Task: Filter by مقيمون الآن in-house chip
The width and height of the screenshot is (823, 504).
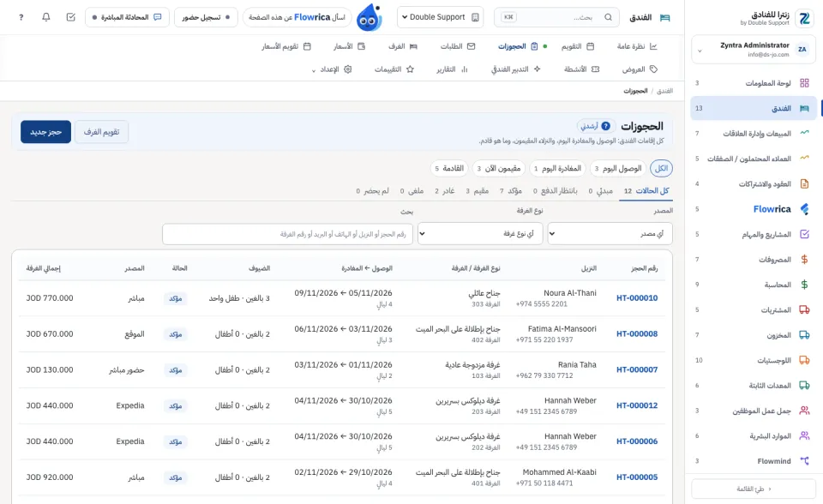Action: click(499, 169)
